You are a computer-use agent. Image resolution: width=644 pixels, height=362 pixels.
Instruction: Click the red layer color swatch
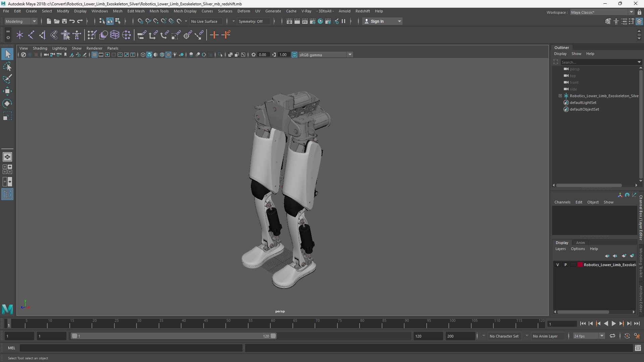click(580, 265)
